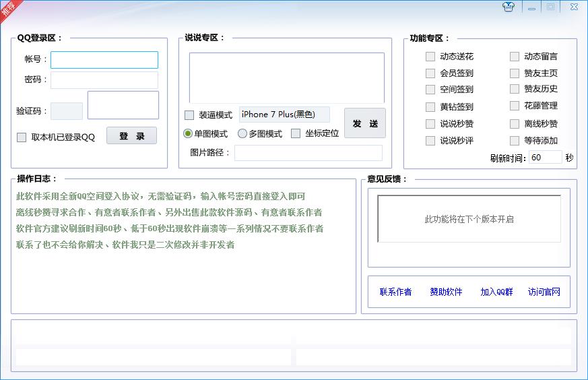Enable the 取本机已登录QQ checkbox

(x=22, y=137)
